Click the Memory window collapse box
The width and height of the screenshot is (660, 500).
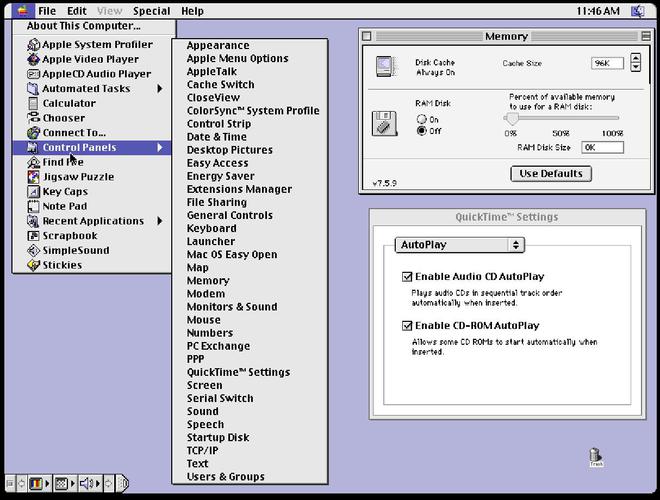click(646, 36)
